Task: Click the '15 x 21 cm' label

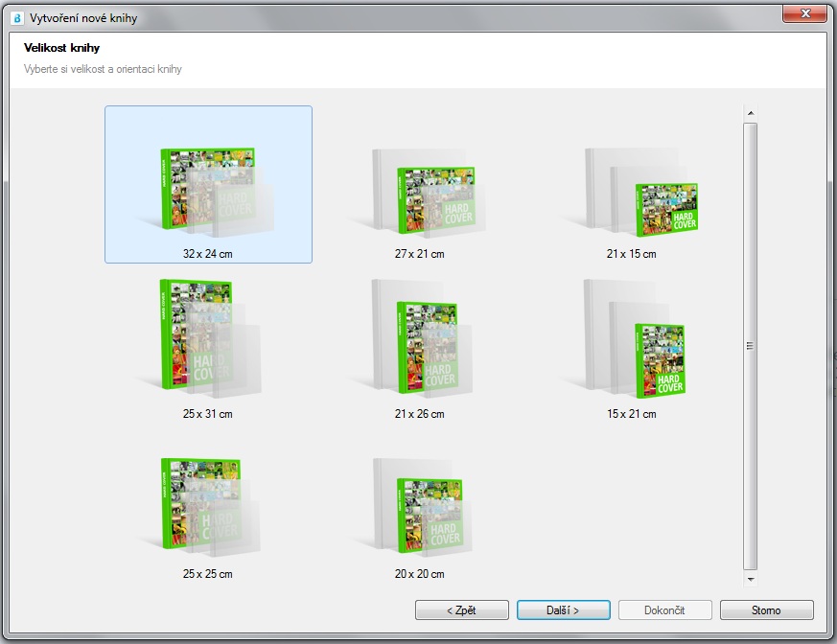Action: pyautogui.click(x=632, y=414)
